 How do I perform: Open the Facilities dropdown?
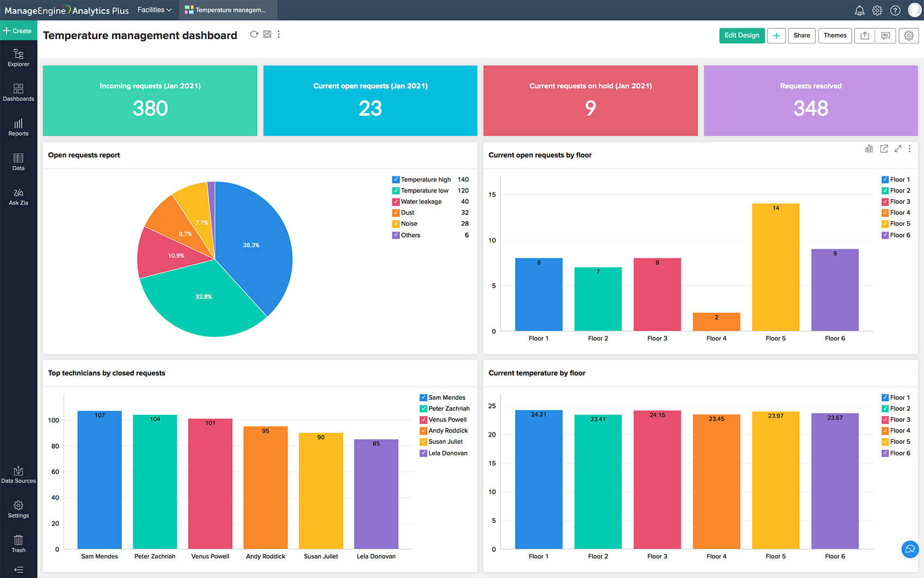tap(154, 10)
